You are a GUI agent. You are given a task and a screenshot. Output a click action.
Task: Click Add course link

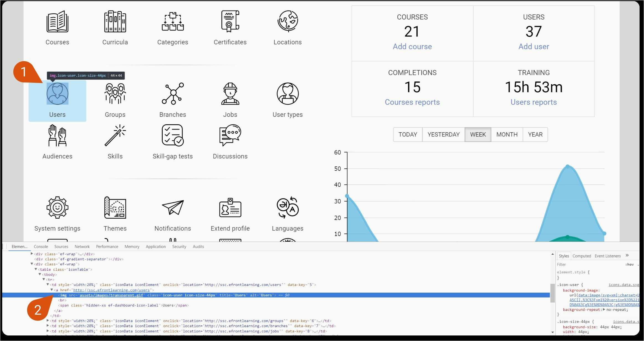click(x=412, y=46)
